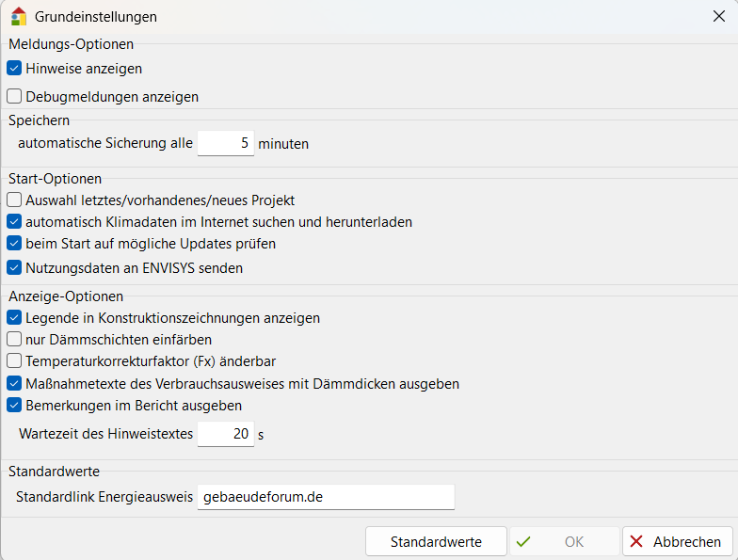Focus the Standardlink Energieausweis text field
Viewport: 738px width, 560px height.
click(326, 497)
